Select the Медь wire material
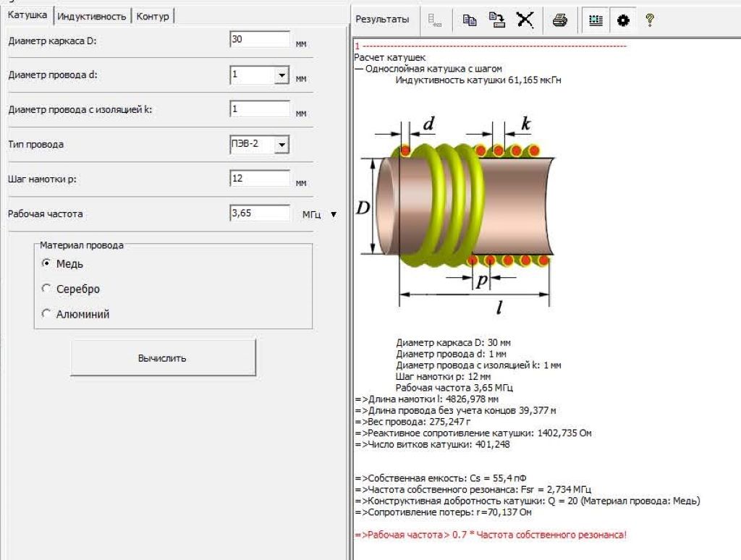Viewport: 741px width, 560px height. click(x=47, y=264)
